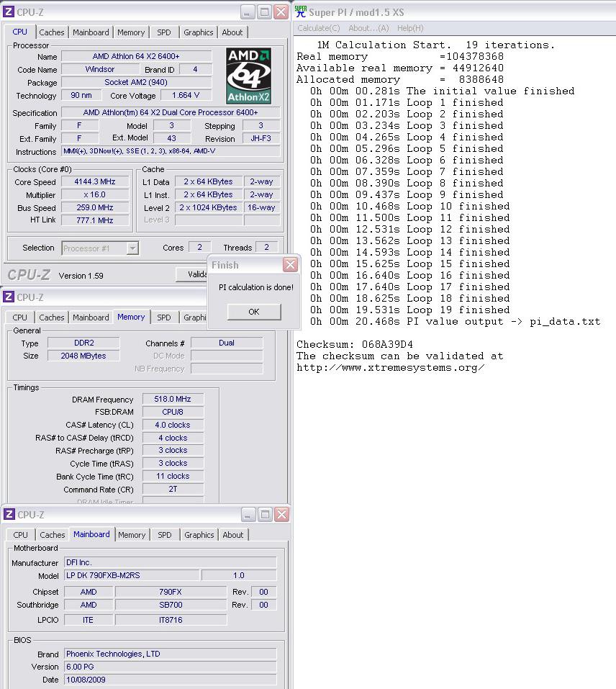Image resolution: width=616 pixels, height=689 pixels.
Task: Click the Core Speed value 4144.3 MHz
Action: [95, 182]
